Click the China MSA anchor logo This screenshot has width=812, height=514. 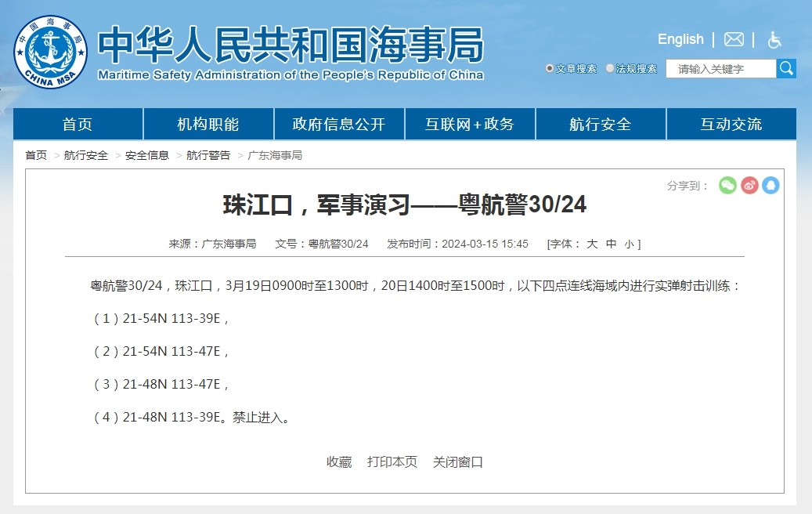tap(50, 52)
